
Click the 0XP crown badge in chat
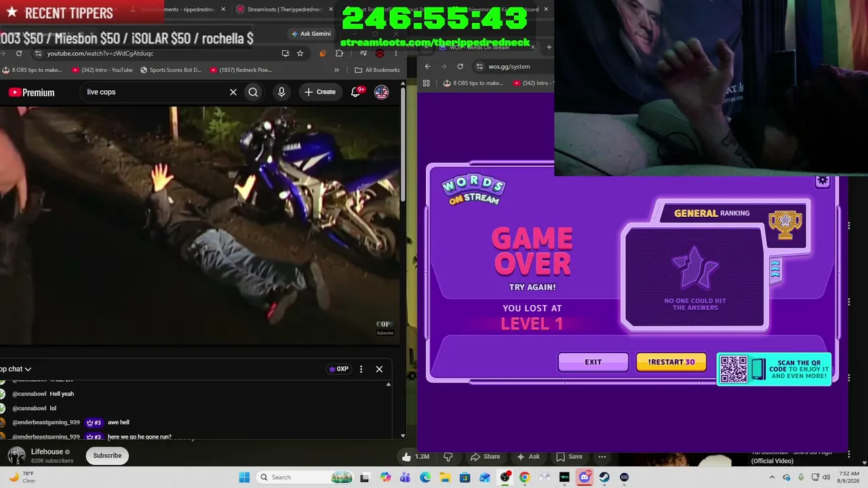coord(338,369)
